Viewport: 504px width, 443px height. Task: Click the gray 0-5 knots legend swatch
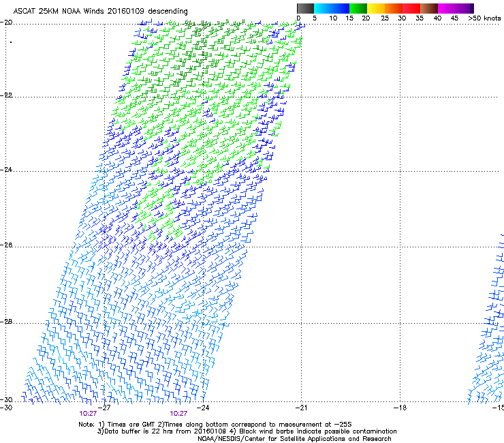(305, 8)
